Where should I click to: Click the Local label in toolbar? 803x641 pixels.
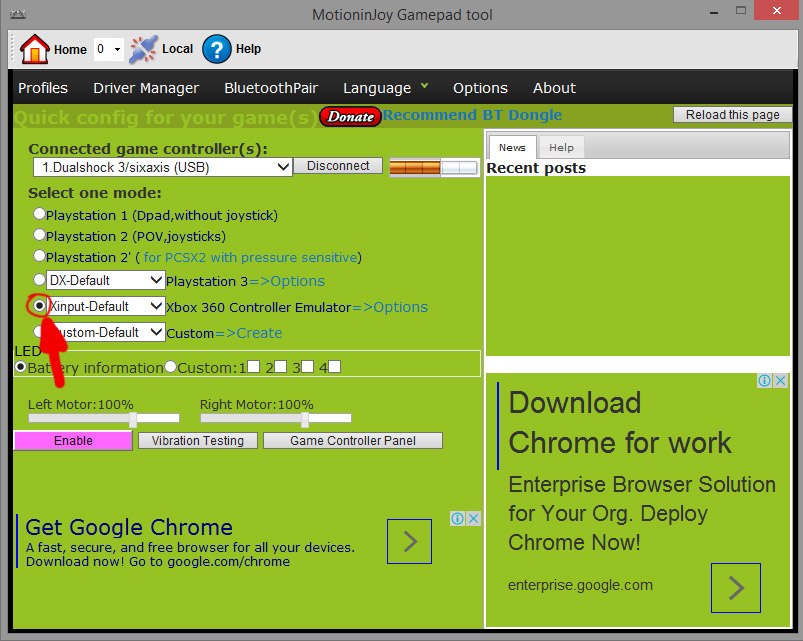177,49
